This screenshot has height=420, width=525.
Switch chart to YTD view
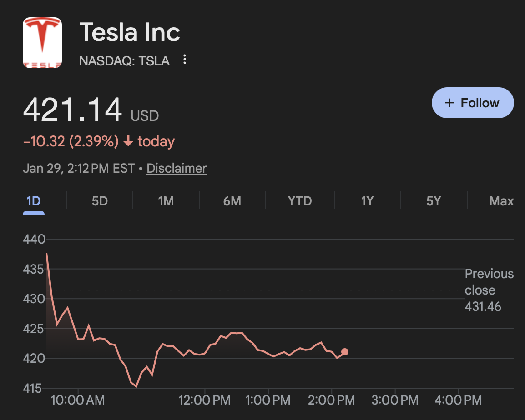pos(300,201)
